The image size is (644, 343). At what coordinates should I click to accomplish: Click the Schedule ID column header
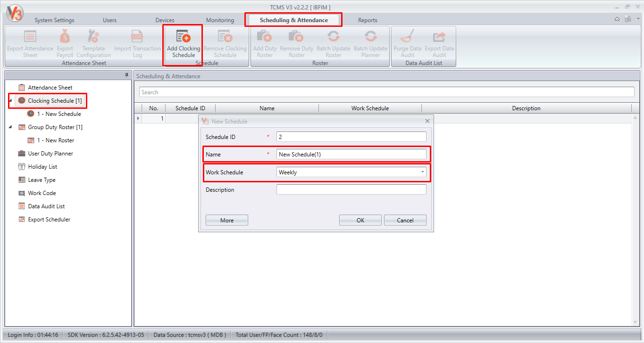(190, 108)
